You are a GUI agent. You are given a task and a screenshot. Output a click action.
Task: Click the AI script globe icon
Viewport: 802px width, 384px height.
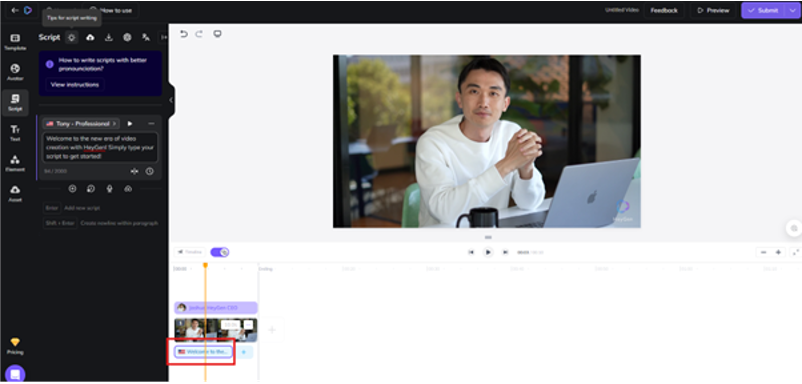point(127,37)
